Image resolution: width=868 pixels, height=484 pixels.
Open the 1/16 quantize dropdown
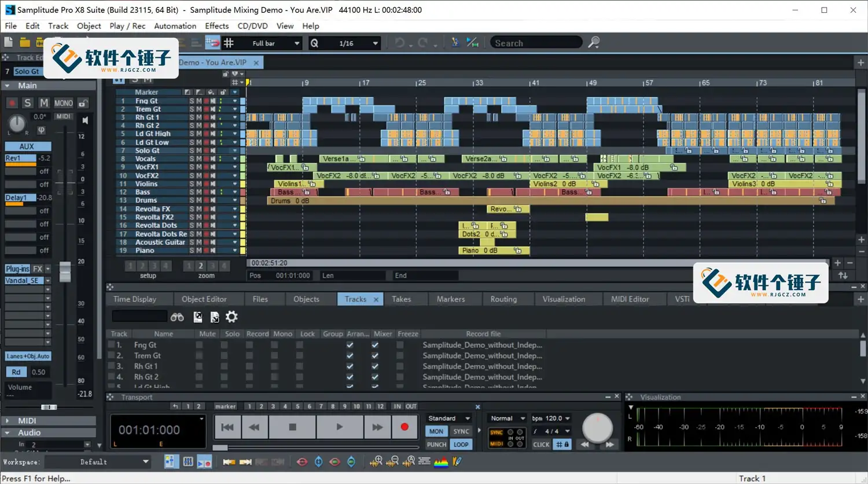375,43
